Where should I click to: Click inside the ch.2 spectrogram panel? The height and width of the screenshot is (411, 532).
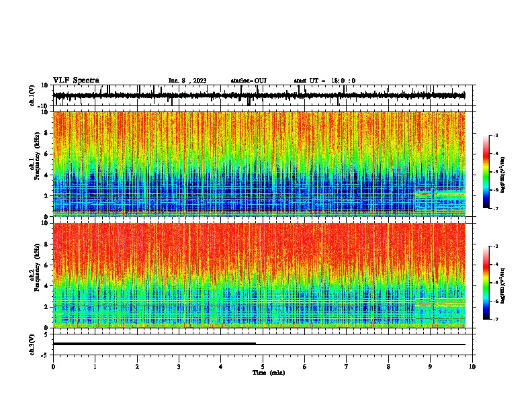(x=259, y=275)
